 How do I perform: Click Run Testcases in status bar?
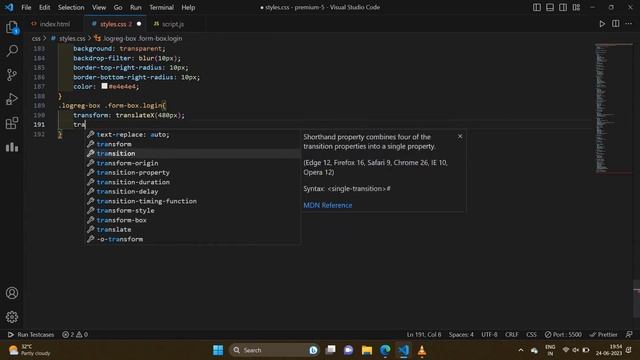click(x=31, y=334)
